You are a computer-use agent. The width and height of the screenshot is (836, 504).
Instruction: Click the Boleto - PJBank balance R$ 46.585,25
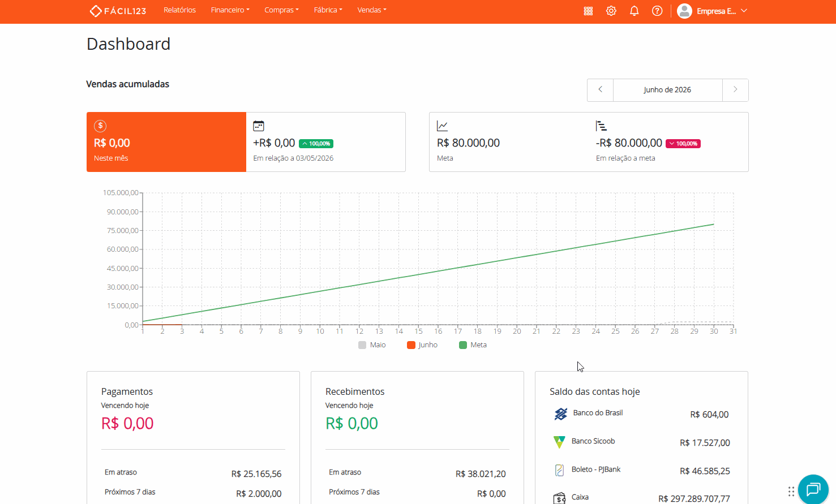(x=705, y=471)
